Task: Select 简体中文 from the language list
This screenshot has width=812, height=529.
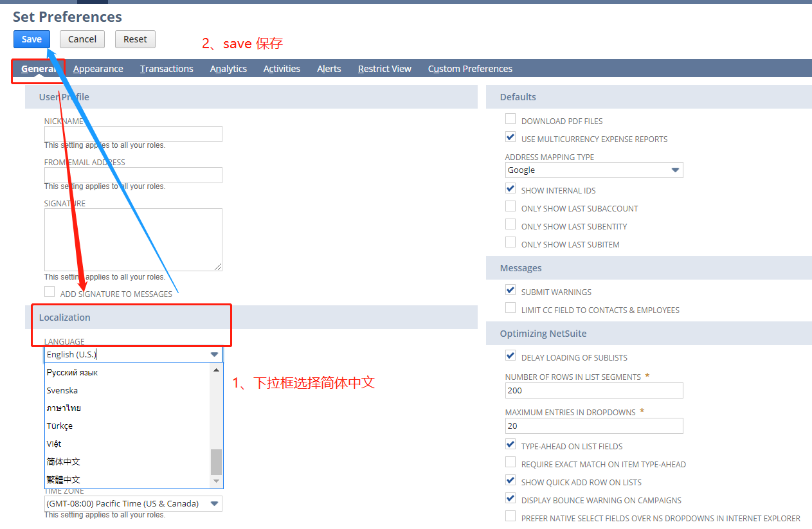Action: click(x=63, y=461)
